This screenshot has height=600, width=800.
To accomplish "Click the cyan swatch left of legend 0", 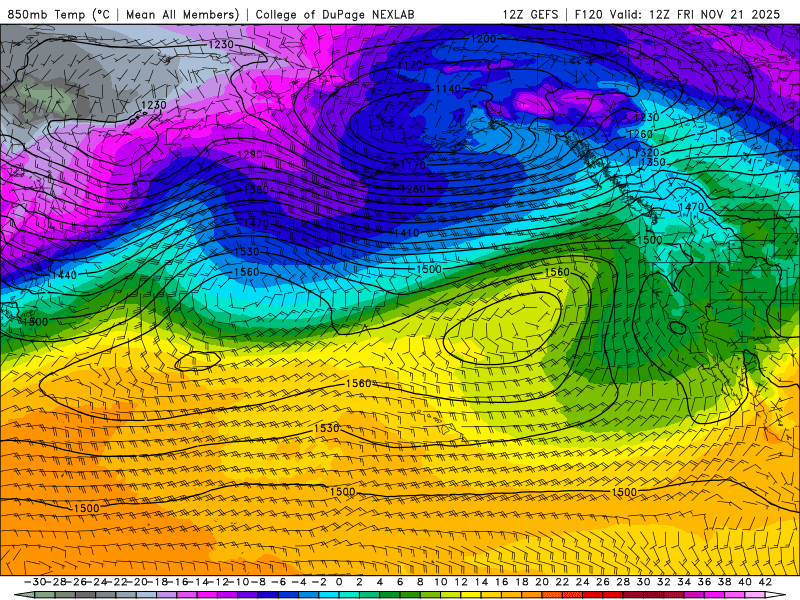I will (x=329, y=595).
